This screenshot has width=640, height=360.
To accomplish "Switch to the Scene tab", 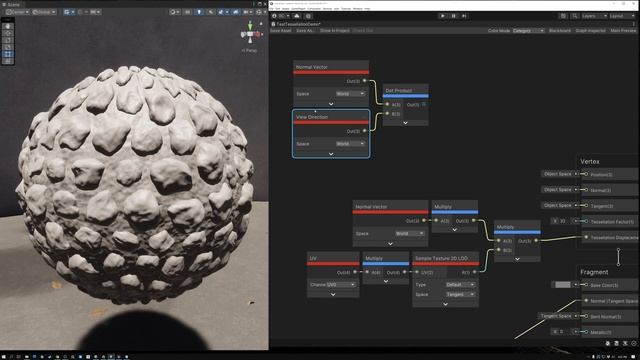I will (11, 4).
